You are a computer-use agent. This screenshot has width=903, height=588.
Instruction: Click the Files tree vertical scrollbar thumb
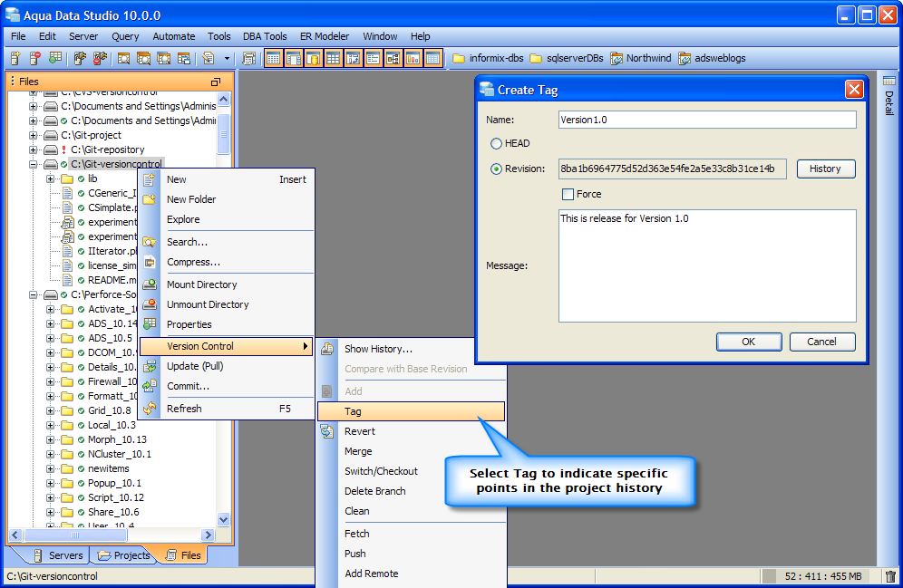pos(223,133)
